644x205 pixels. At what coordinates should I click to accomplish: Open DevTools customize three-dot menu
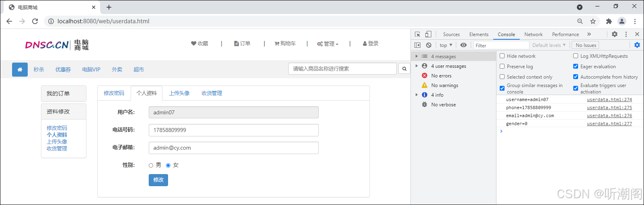626,34
